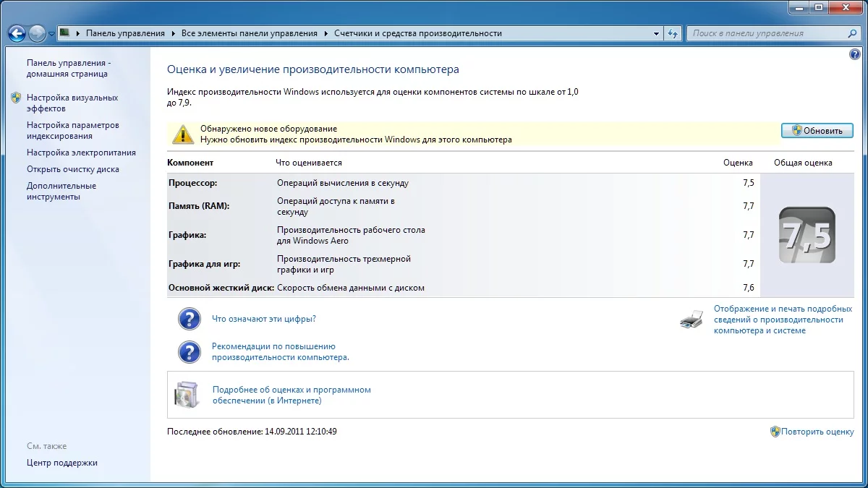This screenshot has height=488, width=868.
Task: Expand the arrow before 'Панель управления' breadcrumb
Action: [78, 33]
